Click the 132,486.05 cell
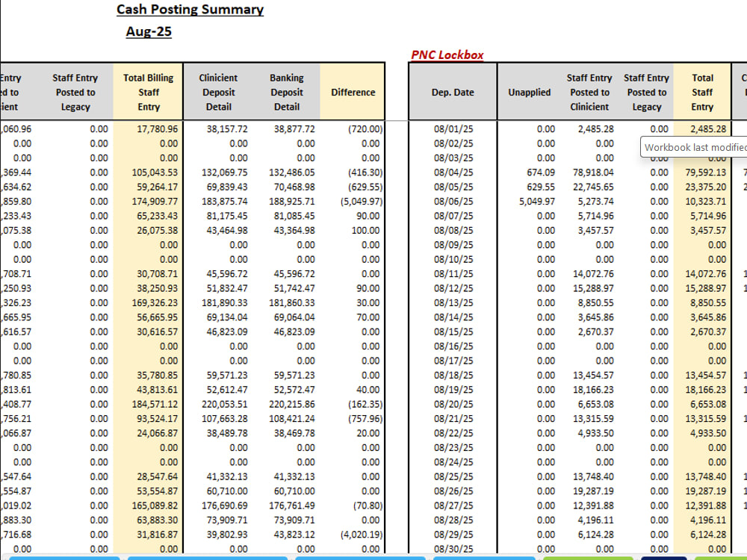Screen dimensions: 747x560 point(291,172)
